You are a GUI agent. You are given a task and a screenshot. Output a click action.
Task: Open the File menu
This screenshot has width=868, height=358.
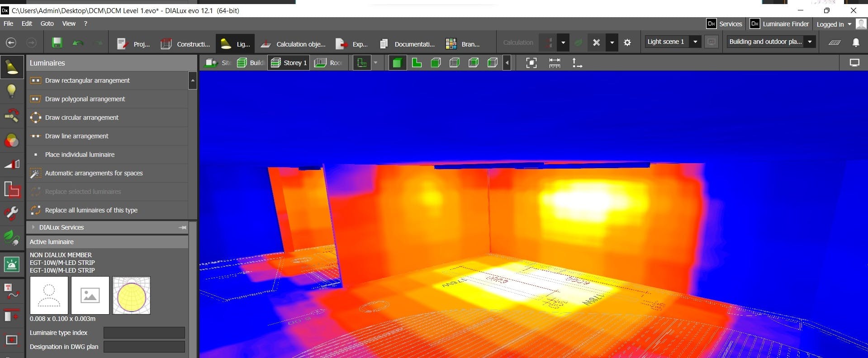(x=8, y=24)
